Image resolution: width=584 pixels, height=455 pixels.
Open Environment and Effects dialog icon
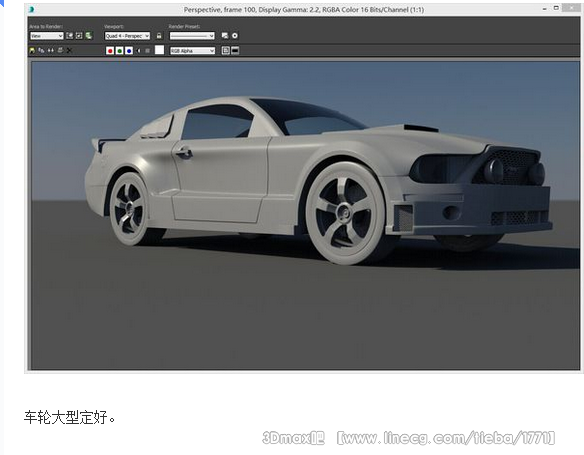coord(235,36)
